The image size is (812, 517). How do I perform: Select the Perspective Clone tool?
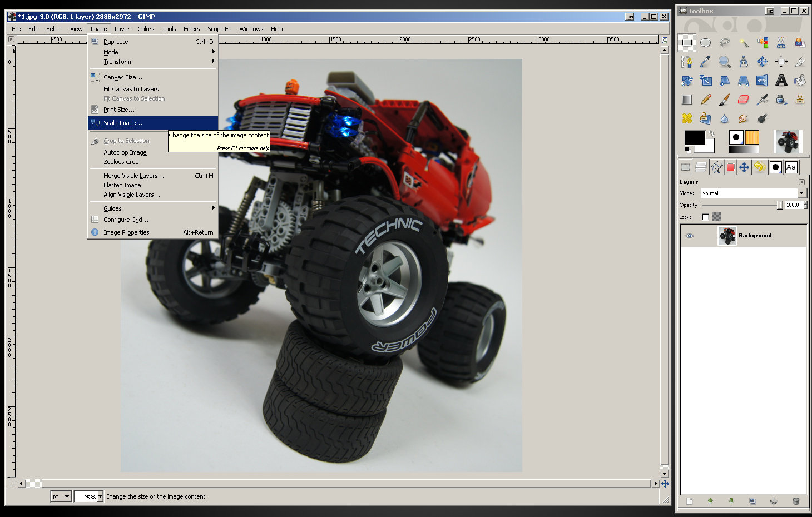(x=706, y=118)
